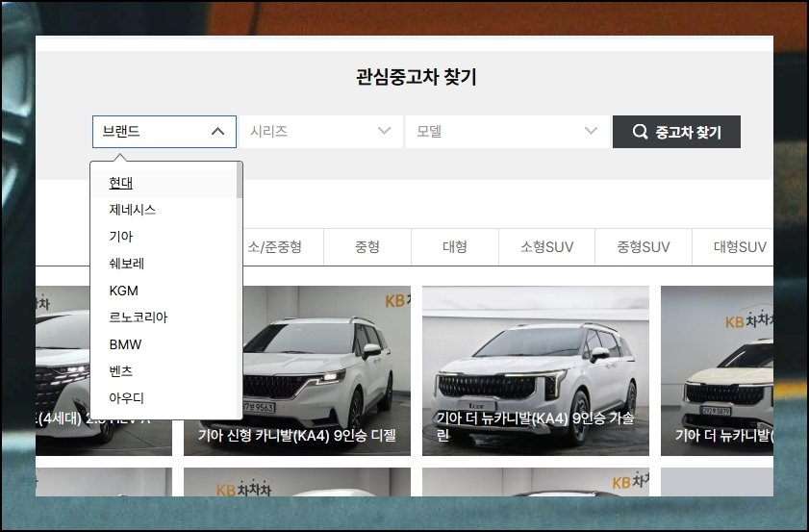Open the 기아 더 뉴카니발(KA4) 9인승 가솔린 listing
This screenshot has width=809, height=532.
536,370
